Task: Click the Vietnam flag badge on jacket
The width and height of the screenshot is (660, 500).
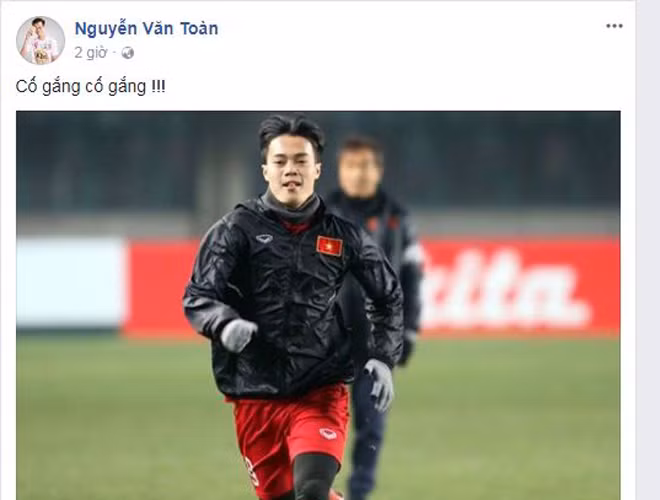Action: [329, 246]
